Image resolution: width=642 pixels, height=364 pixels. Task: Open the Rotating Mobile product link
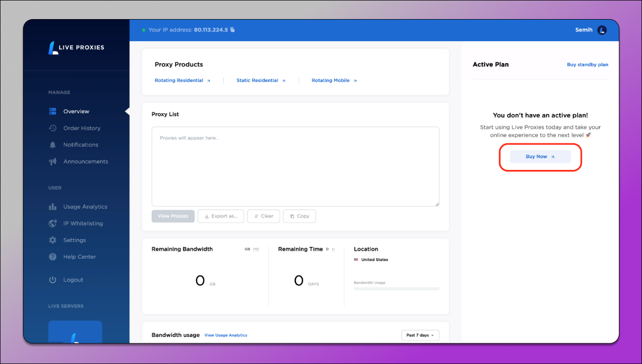coord(334,80)
